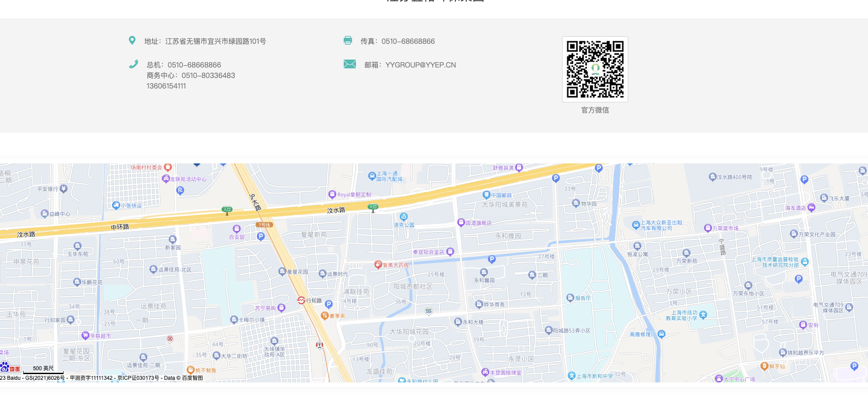Click the 耗不鱿鱼 restaurant marker
This screenshot has height=396, width=868.
pos(191,370)
